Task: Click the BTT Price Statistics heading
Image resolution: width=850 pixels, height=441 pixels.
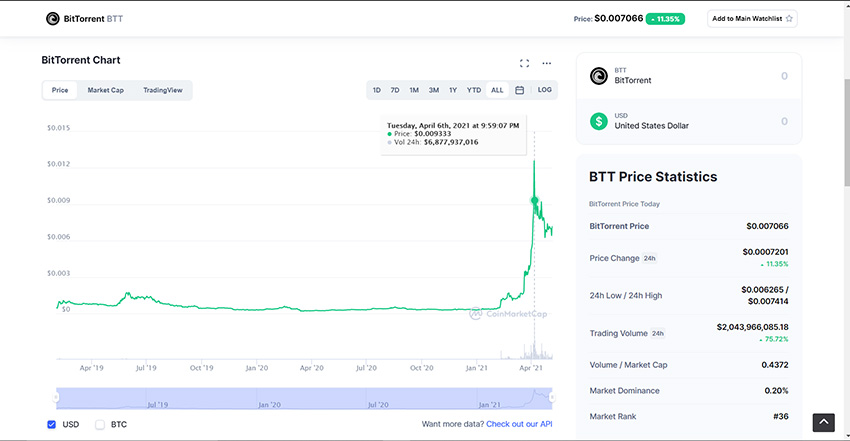Action: point(653,177)
